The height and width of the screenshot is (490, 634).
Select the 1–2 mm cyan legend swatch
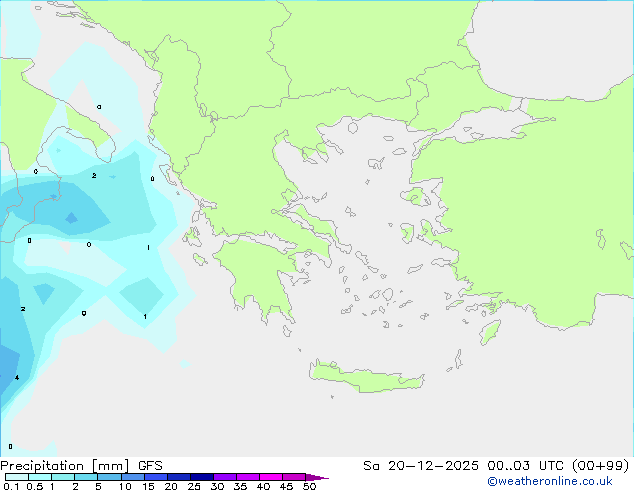(63, 477)
